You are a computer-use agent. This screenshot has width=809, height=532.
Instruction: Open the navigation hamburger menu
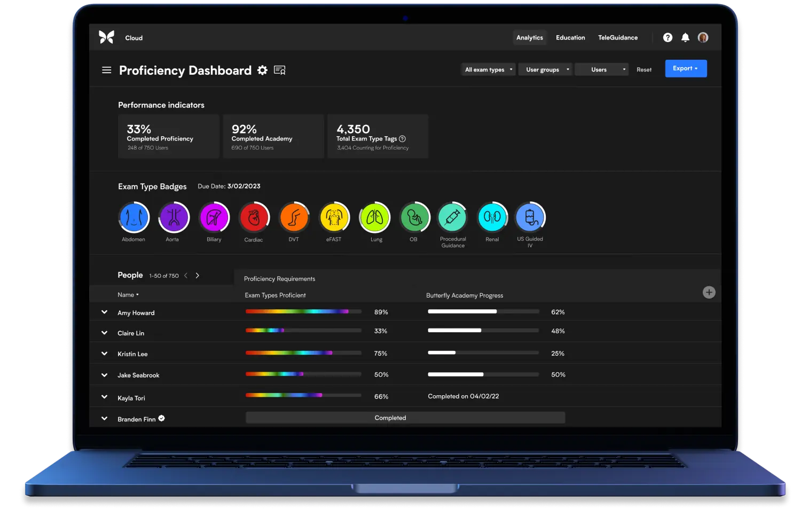[x=106, y=70]
